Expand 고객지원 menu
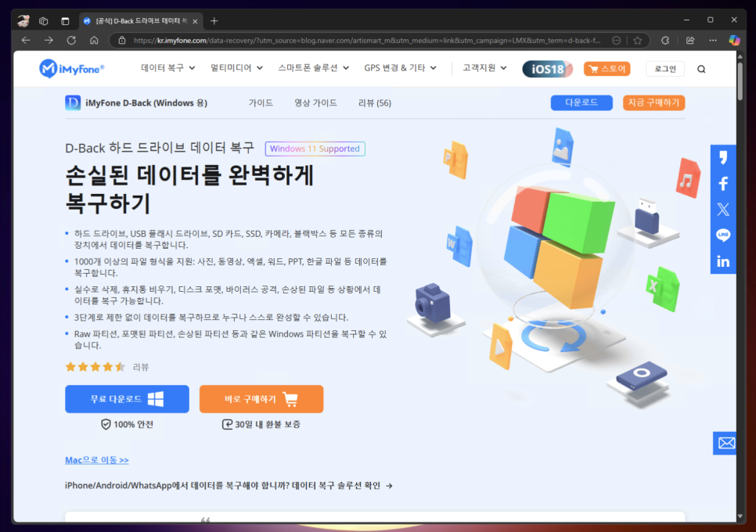756x532 pixels. (x=484, y=68)
